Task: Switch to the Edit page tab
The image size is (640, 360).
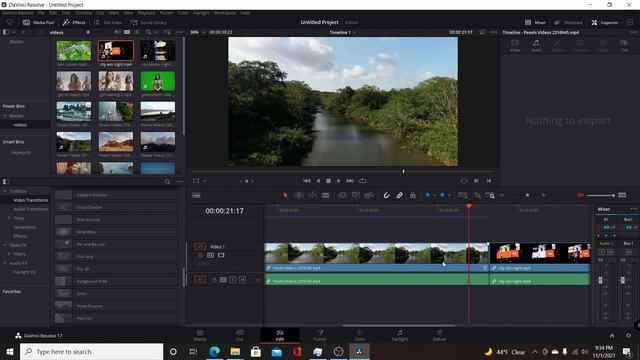Action: point(280,336)
